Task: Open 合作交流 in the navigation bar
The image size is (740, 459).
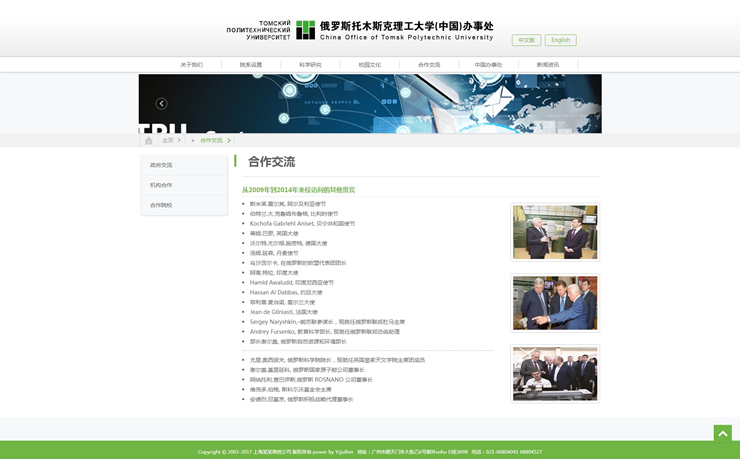Action: [429, 65]
